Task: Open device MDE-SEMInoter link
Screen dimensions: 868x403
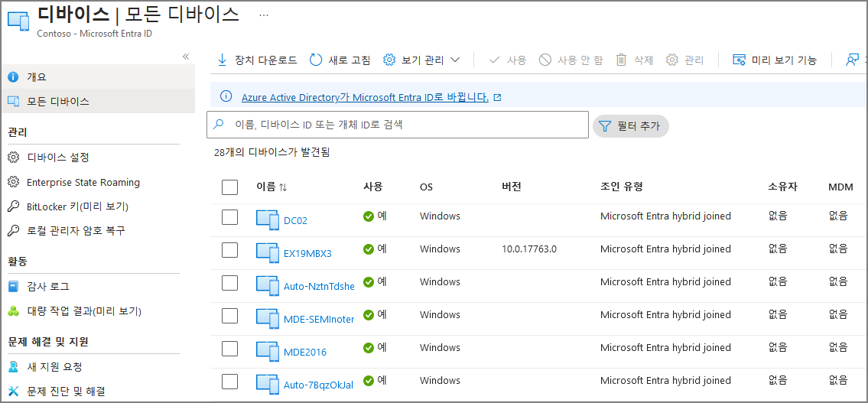Action: (x=319, y=320)
